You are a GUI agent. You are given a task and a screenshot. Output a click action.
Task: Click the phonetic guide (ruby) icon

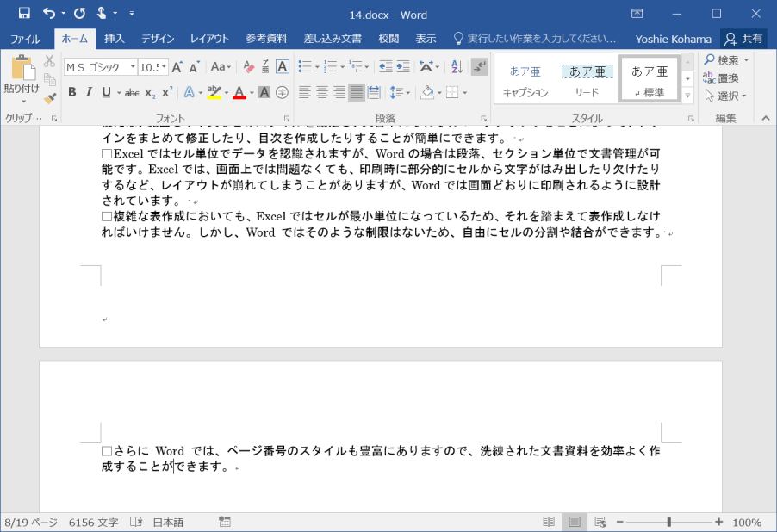(265, 67)
